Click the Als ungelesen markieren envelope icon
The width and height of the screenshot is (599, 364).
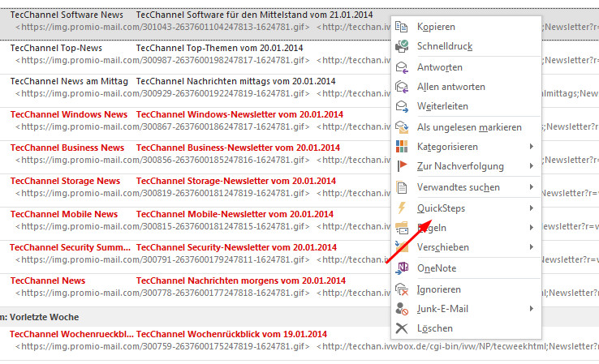(402, 127)
